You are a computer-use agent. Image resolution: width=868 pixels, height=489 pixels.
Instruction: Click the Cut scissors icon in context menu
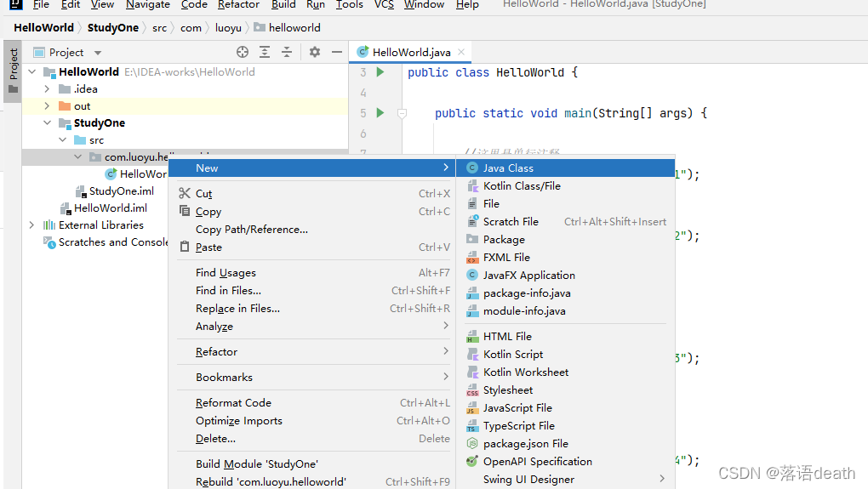(185, 193)
